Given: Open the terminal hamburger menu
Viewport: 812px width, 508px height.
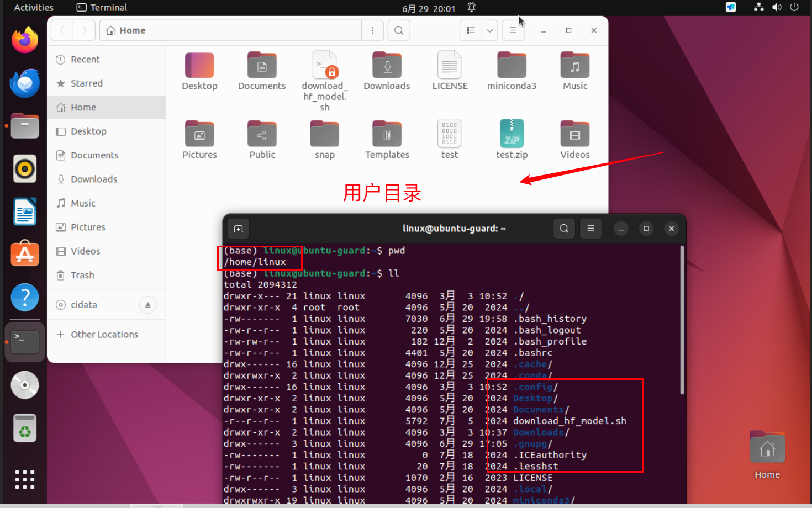Looking at the screenshot, I should pyautogui.click(x=590, y=229).
